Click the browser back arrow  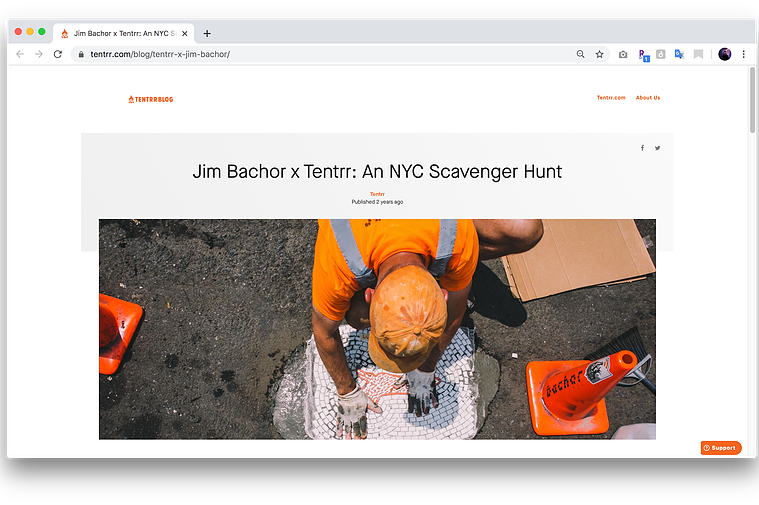(x=20, y=54)
